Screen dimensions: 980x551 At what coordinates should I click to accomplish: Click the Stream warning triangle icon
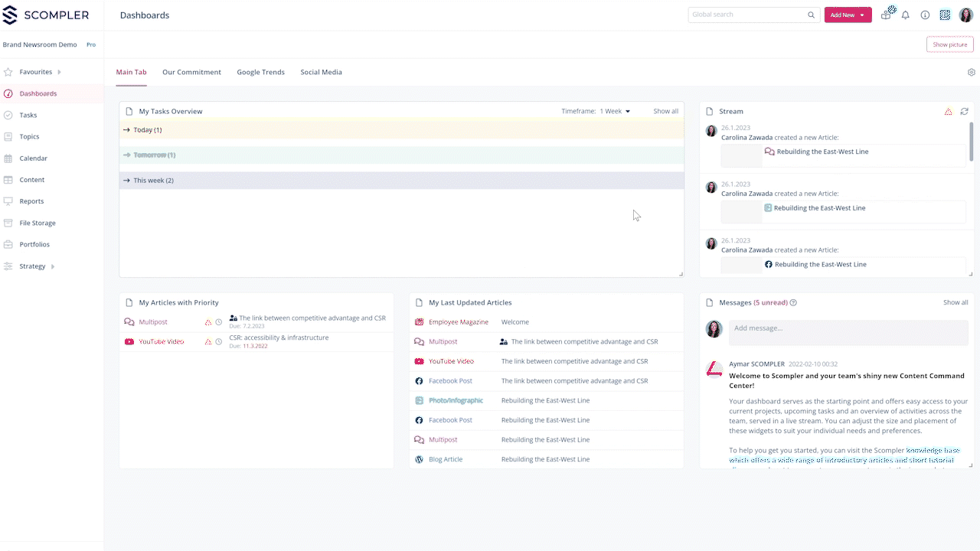[949, 112]
